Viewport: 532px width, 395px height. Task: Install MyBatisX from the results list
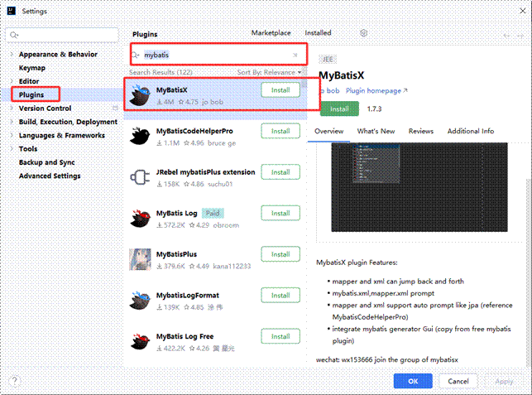(x=280, y=90)
